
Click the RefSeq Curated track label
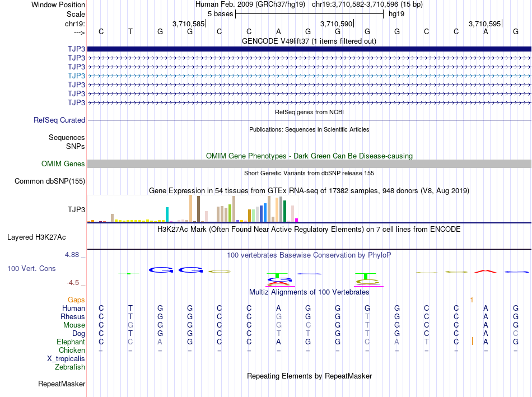point(59,120)
